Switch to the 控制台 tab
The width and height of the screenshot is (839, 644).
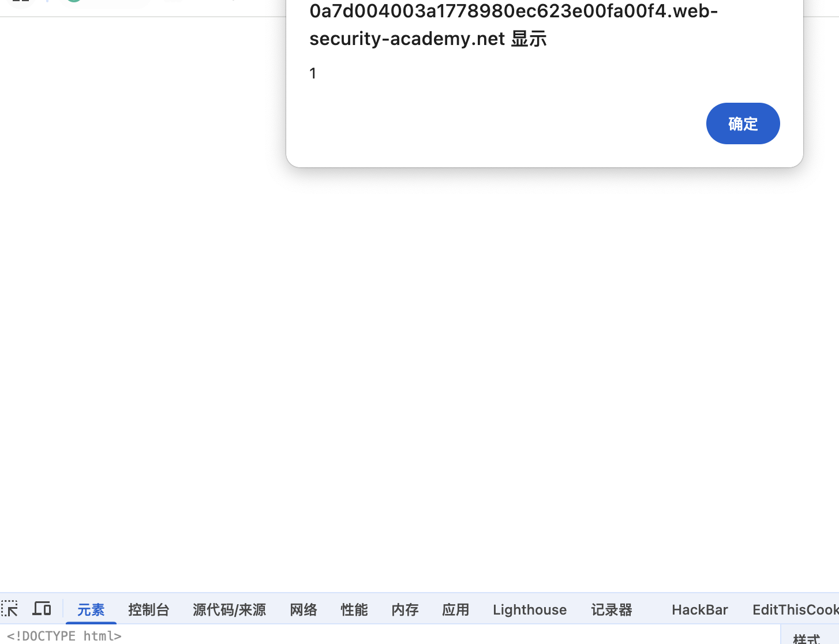click(149, 610)
